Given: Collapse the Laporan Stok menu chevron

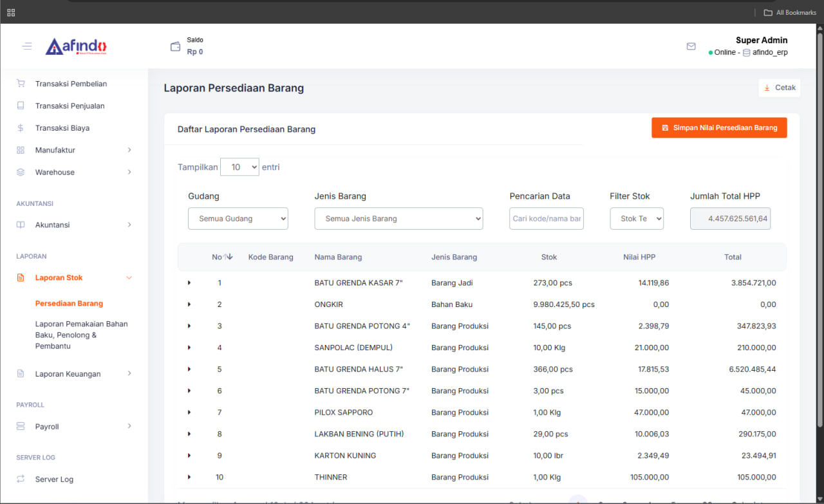Looking at the screenshot, I should (x=129, y=277).
